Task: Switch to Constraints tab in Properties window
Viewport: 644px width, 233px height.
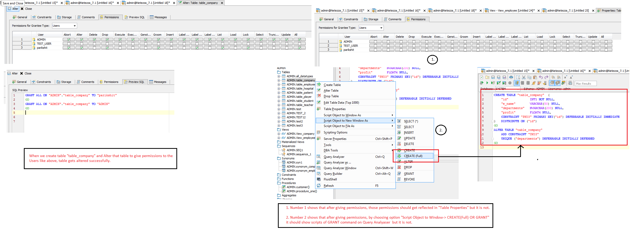Action: (x=348, y=19)
